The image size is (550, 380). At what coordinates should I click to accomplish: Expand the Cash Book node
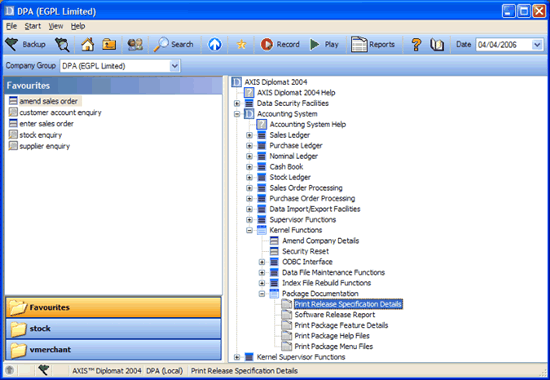point(249,167)
